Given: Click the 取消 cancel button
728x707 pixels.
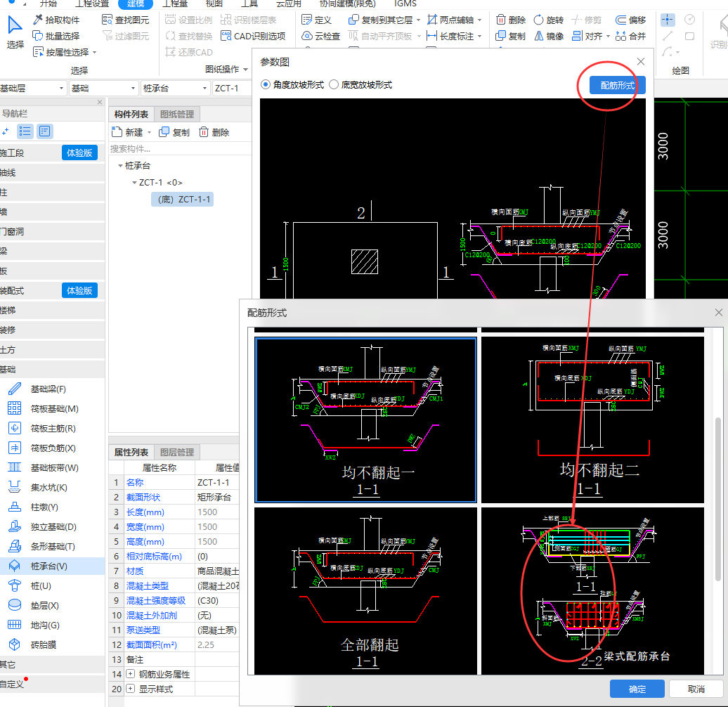Looking at the screenshot, I should coord(696,689).
